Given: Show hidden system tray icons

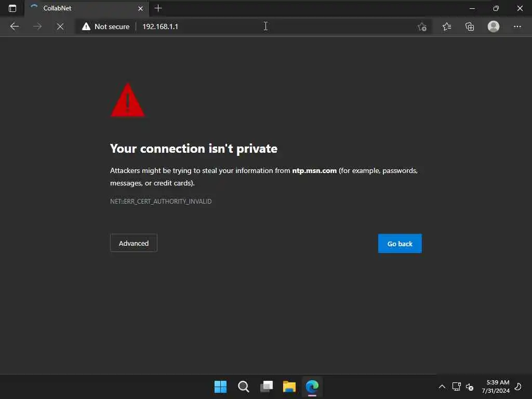Looking at the screenshot, I should click(442, 387).
